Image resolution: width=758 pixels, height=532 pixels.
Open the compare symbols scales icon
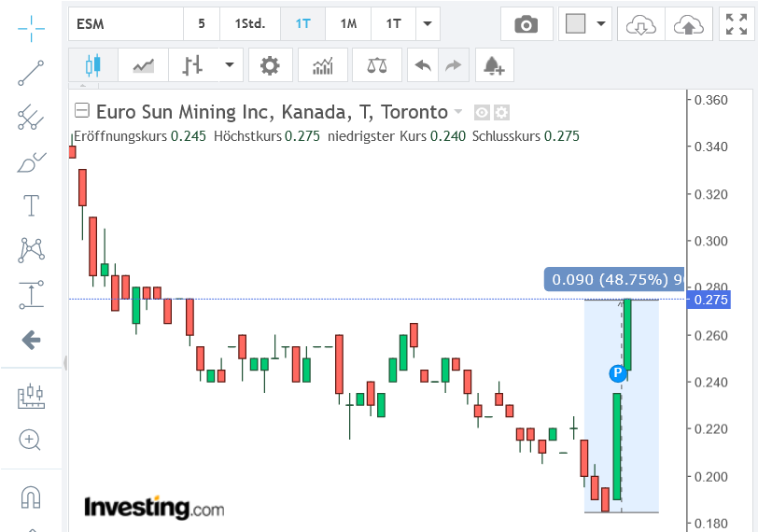click(x=377, y=64)
